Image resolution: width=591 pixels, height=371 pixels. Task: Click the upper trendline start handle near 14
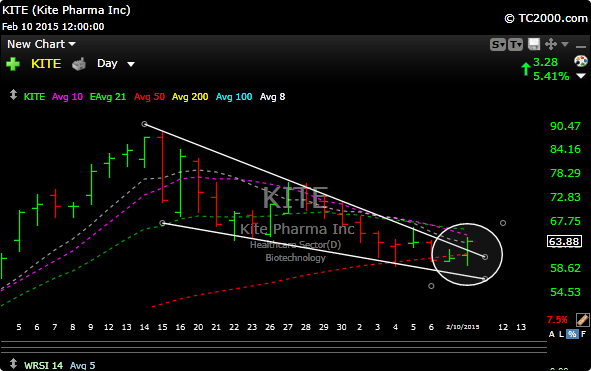pos(144,124)
